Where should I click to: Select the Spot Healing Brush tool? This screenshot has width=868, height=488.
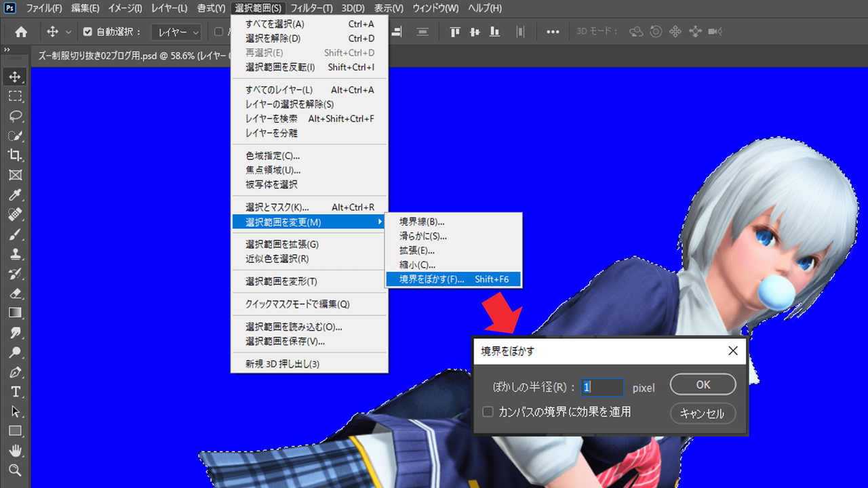pos(15,215)
